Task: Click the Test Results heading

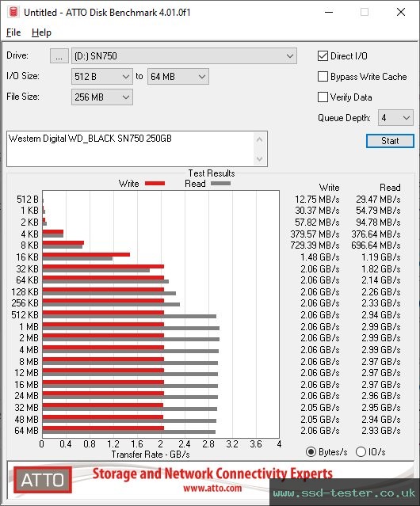Action: tap(212, 173)
